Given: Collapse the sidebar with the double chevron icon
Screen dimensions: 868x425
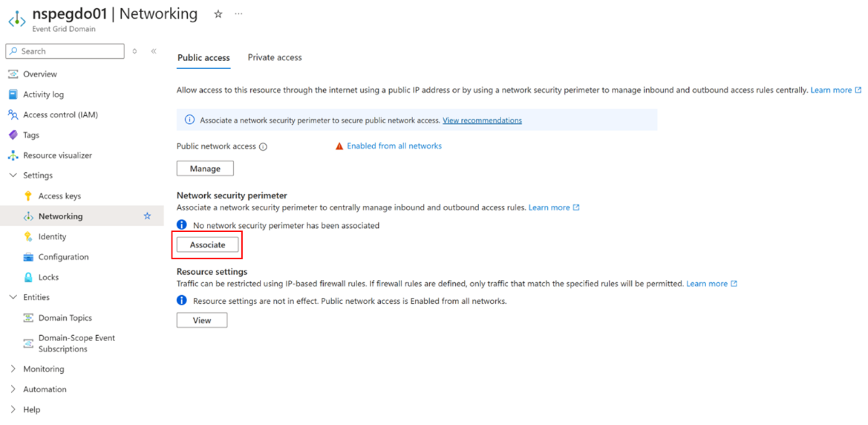Looking at the screenshot, I should point(154,51).
